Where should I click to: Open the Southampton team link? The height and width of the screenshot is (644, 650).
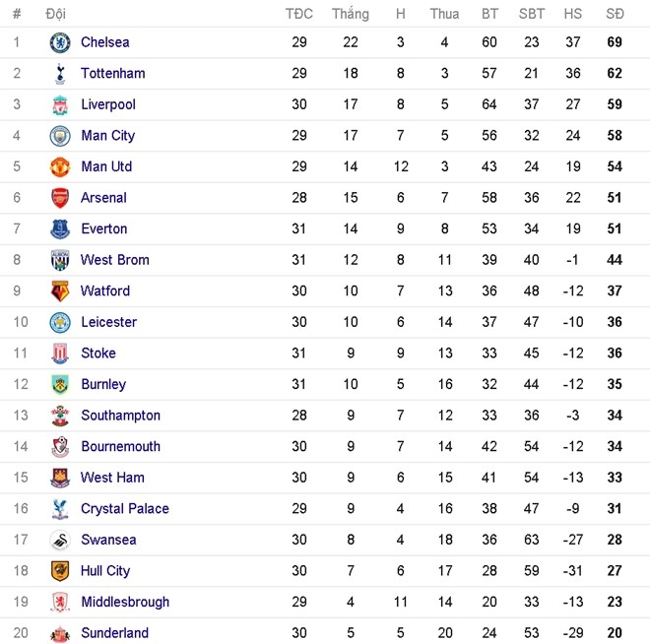pyautogui.click(x=120, y=416)
